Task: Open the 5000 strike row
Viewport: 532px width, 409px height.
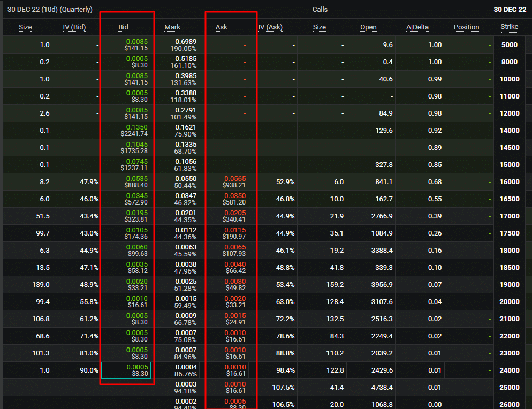Action: [509, 45]
